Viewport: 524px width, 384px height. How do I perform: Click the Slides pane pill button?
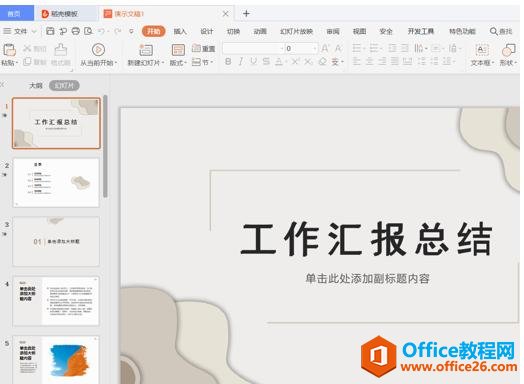(64, 86)
